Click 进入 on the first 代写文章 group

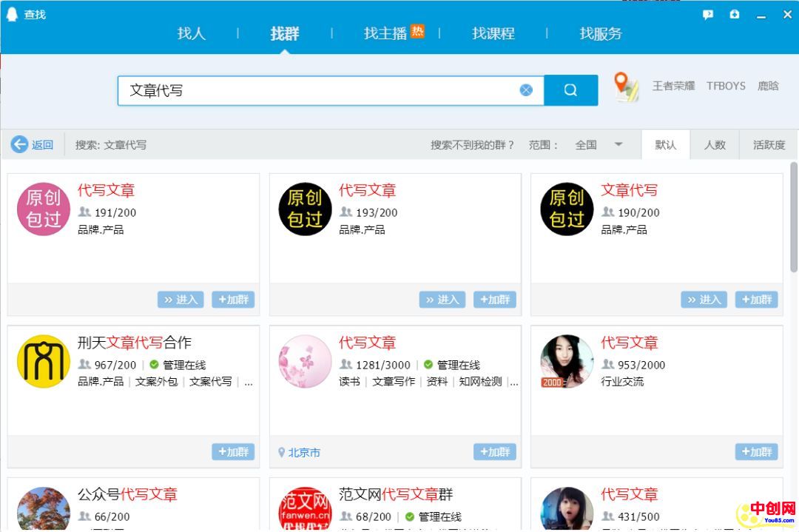click(181, 300)
